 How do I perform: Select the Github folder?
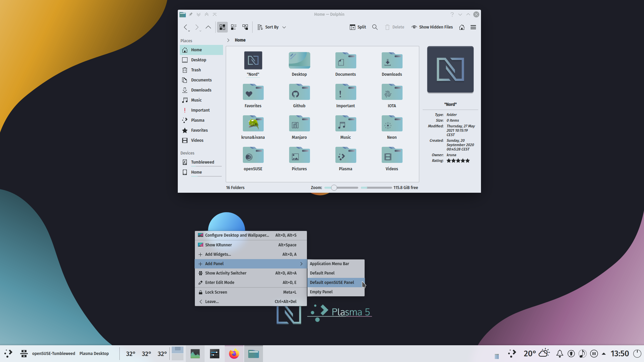299,96
